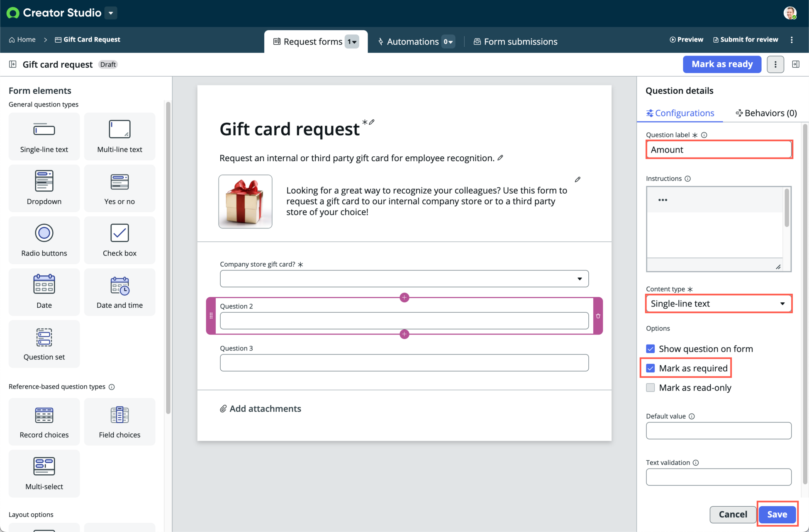The width and height of the screenshot is (809, 532).
Task: Expand the Instructions editor toolbar ellipsis
Action: click(x=663, y=200)
